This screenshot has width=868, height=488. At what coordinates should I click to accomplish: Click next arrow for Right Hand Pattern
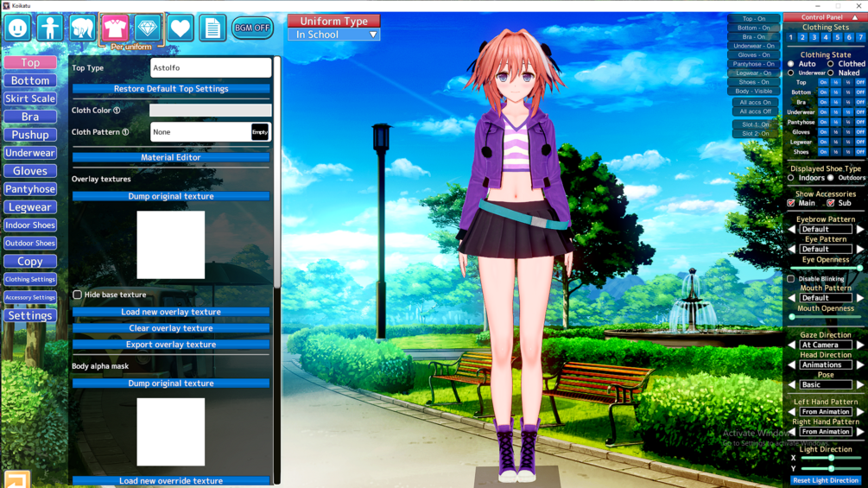[860, 432]
